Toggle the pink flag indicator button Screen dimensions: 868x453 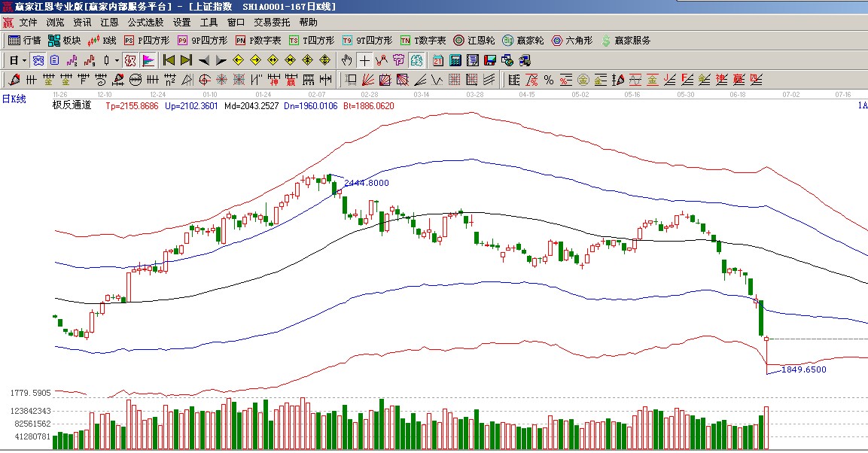point(148,60)
